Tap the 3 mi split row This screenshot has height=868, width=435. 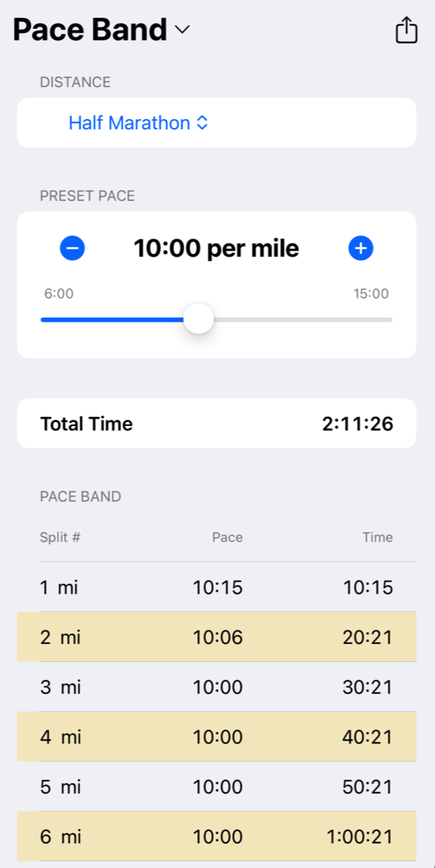[217, 687]
